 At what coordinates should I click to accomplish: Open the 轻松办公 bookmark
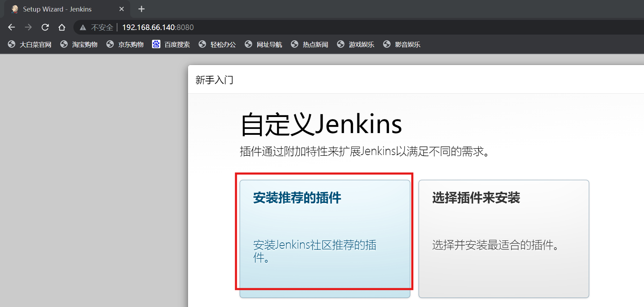pos(217,44)
